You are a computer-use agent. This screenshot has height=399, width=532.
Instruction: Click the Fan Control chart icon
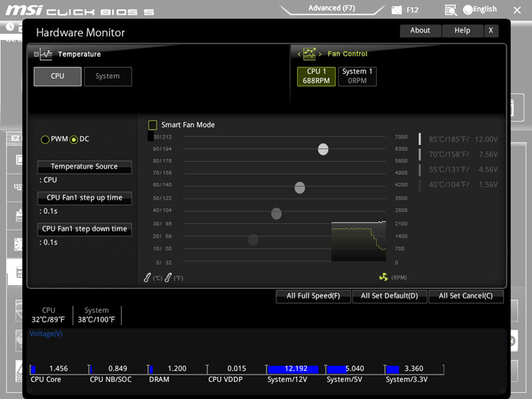pos(309,54)
